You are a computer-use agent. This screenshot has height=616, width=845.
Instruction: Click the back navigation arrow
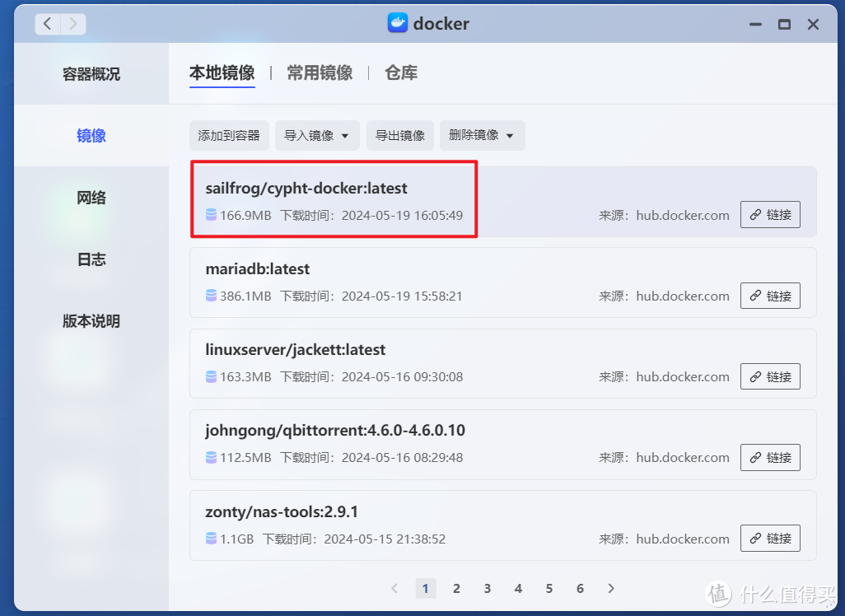pyautogui.click(x=48, y=24)
